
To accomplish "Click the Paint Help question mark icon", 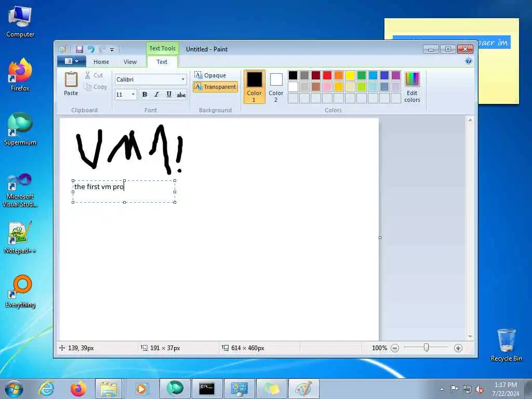I will point(469,61).
